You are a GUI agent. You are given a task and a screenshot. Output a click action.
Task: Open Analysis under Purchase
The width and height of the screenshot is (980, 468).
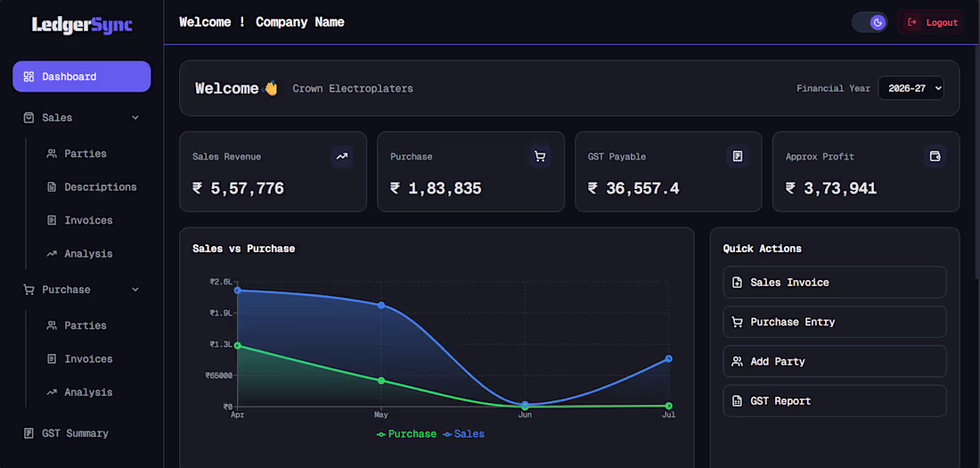click(x=89, y=392)
